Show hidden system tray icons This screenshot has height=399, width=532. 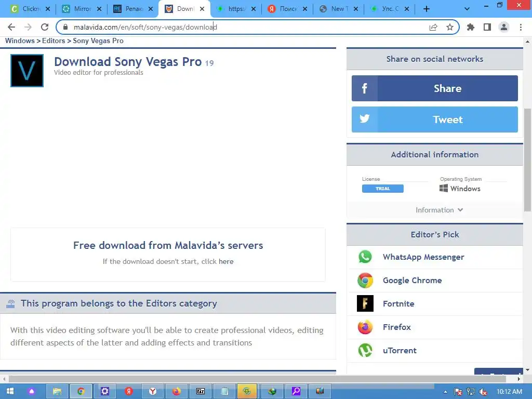point(445,392)
